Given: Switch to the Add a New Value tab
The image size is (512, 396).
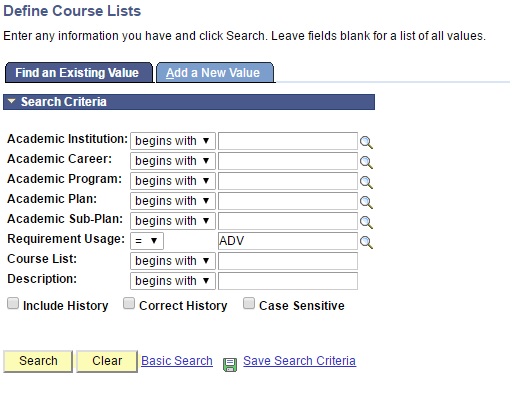Looking at the screenshot, I should pos(215,73).
